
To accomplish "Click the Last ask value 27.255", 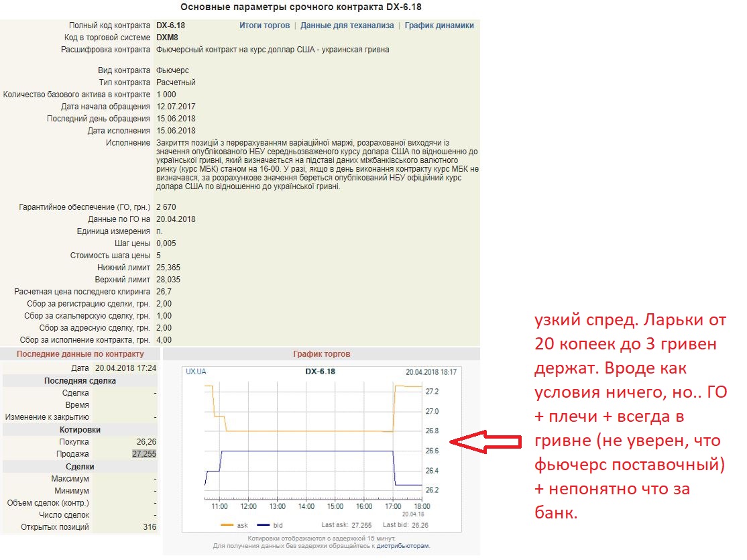I will 361,525.
